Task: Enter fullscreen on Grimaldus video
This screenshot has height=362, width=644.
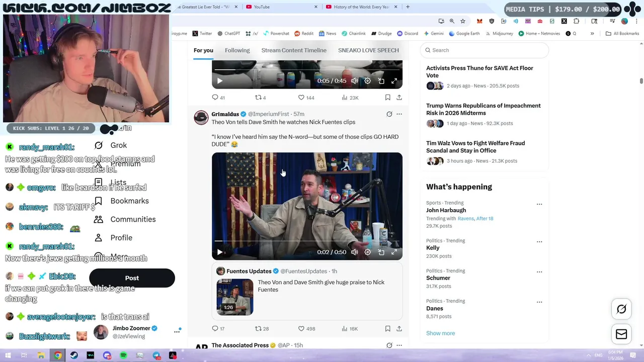Action: click(x=394, y=252)
